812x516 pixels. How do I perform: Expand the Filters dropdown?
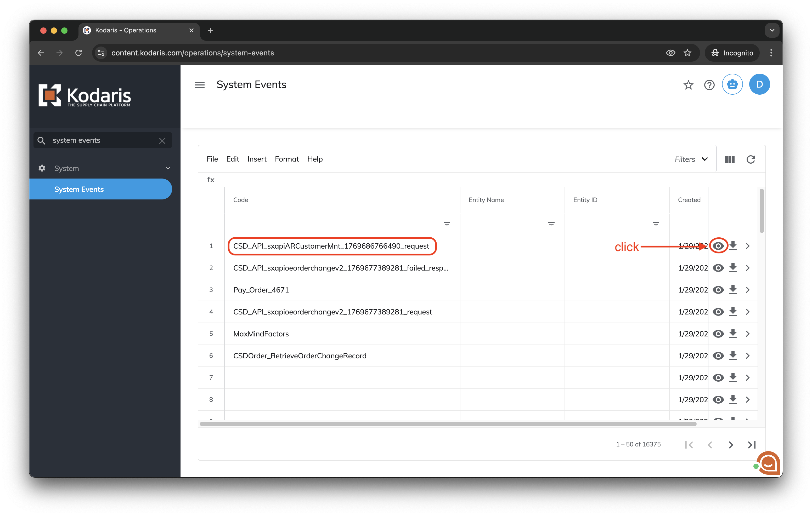(x=691, y=159)
